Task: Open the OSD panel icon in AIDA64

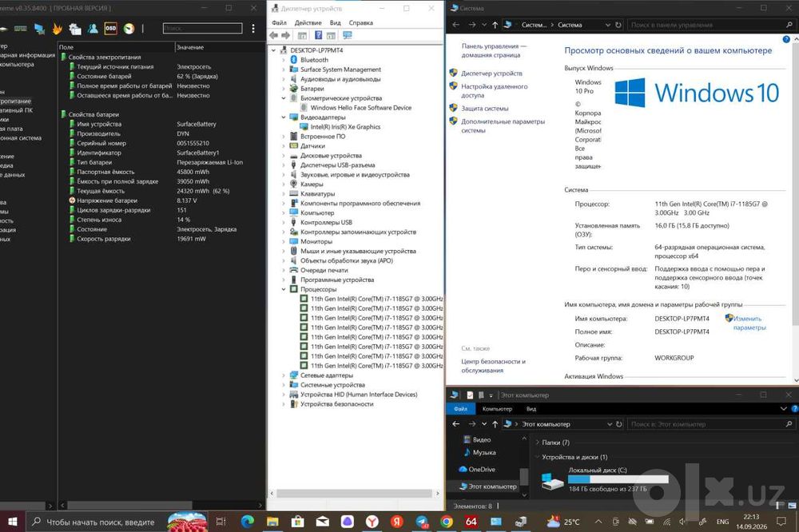Action: (x=110, y=29)
